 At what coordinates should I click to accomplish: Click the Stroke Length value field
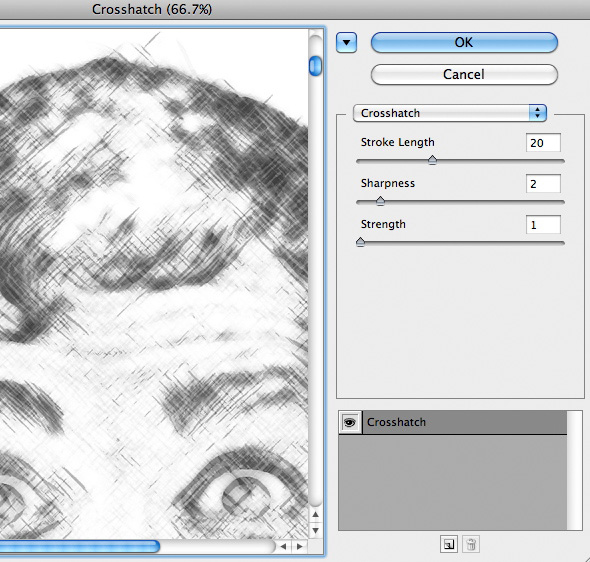pyautogui.click(x=543, y=143)
